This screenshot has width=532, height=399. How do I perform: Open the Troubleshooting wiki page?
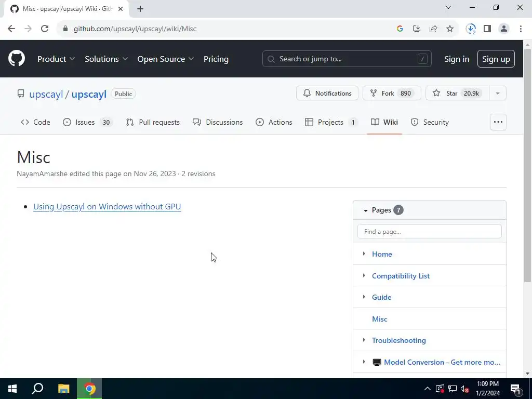399,340
